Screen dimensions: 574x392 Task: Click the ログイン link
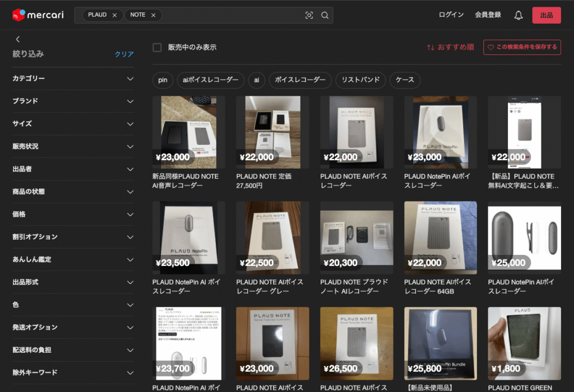tap(451, 15)
